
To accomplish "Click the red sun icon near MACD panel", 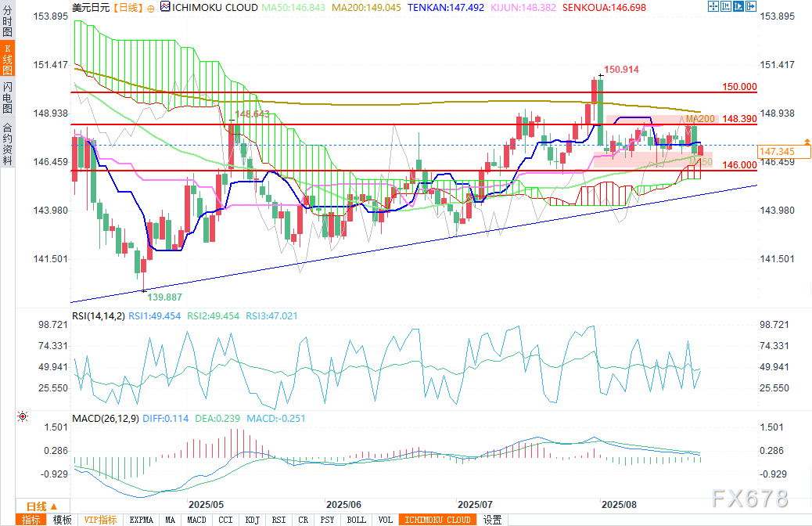I will (23, 417).
